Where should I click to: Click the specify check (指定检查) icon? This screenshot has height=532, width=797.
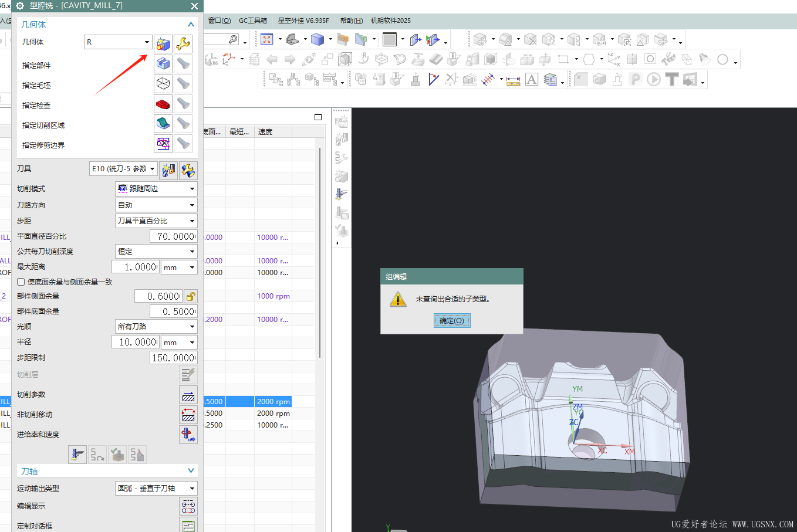[163, 104]
